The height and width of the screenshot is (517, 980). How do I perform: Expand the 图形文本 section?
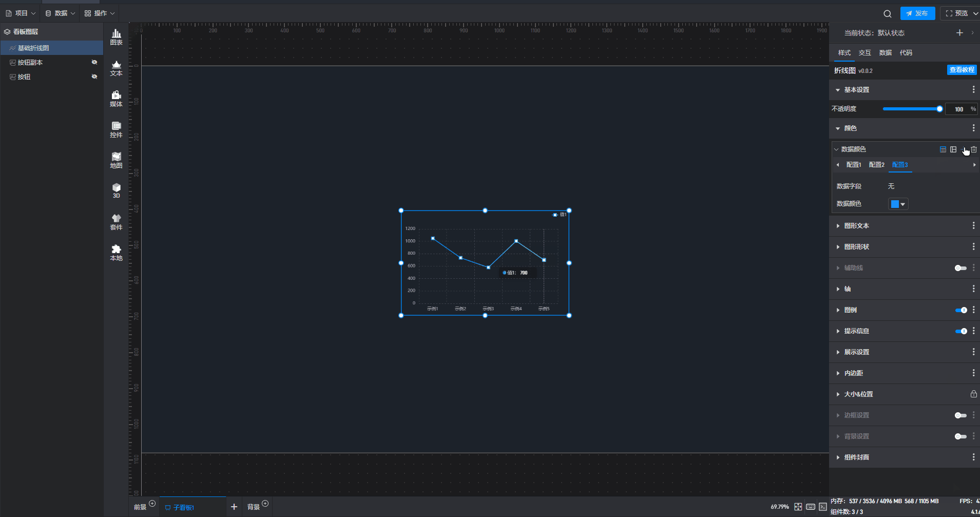pyautogui.click(x=856, y=226)
